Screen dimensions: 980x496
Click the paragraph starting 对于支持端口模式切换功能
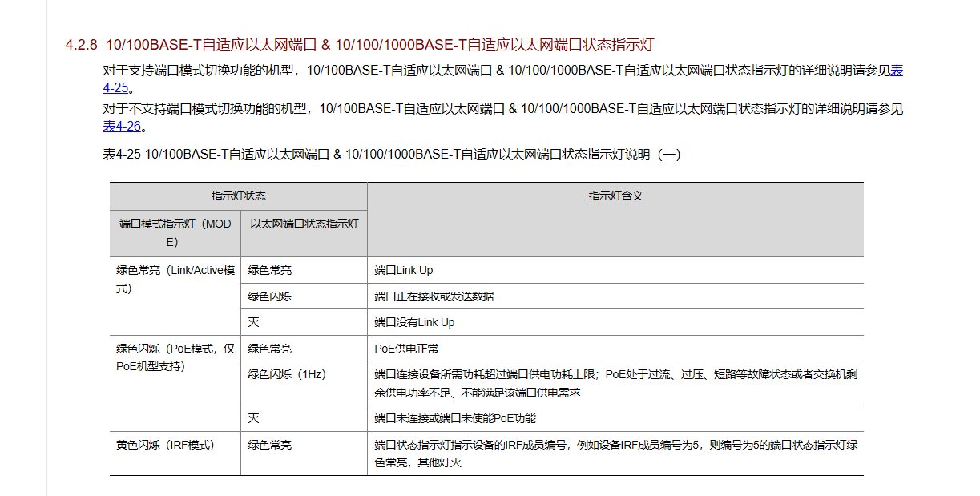[503, 79]
